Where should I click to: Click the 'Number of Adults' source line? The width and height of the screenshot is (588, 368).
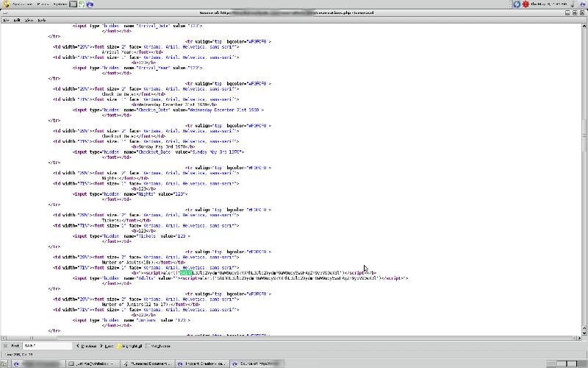click(143, 263)
